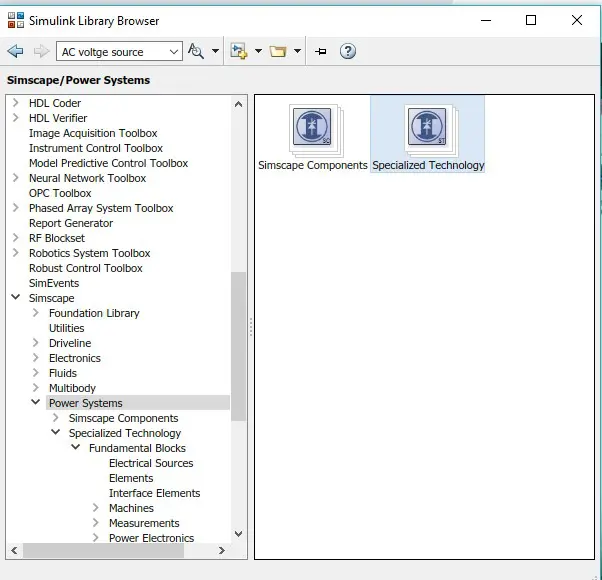Click the new model icon
This screenshot has height=580, width=602.
(x=238, y=51)
